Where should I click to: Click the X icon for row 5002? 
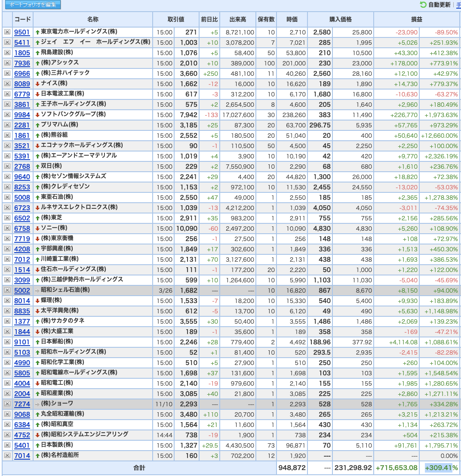tap(7, 290)
